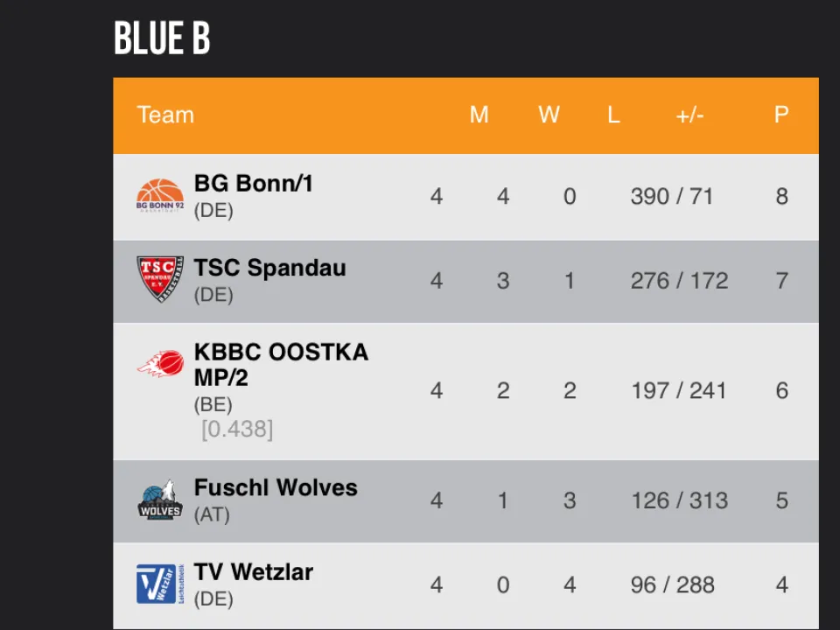Image resolution: width=840 pixels, height=630 pixels.
Task: Click the L losses column header
Action: 613,115
